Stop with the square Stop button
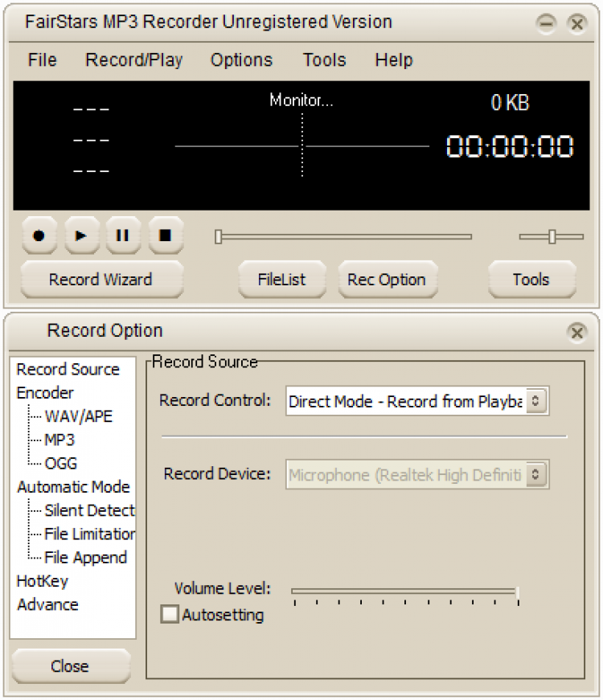The image size is (603, 700). 166,235
